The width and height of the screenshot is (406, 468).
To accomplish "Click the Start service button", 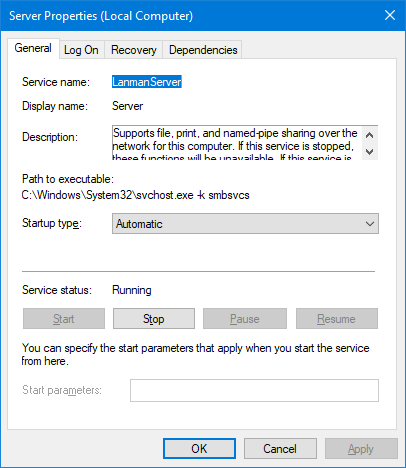I will (x=64, y=319).
